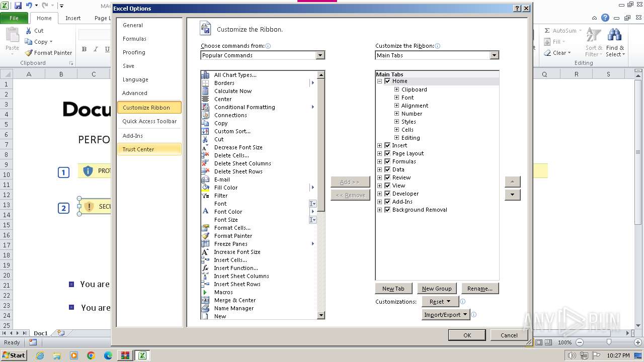Open Internet Explorer from the taskbar
The height and width of the screenshot is (362, 644).
[40, 355]
